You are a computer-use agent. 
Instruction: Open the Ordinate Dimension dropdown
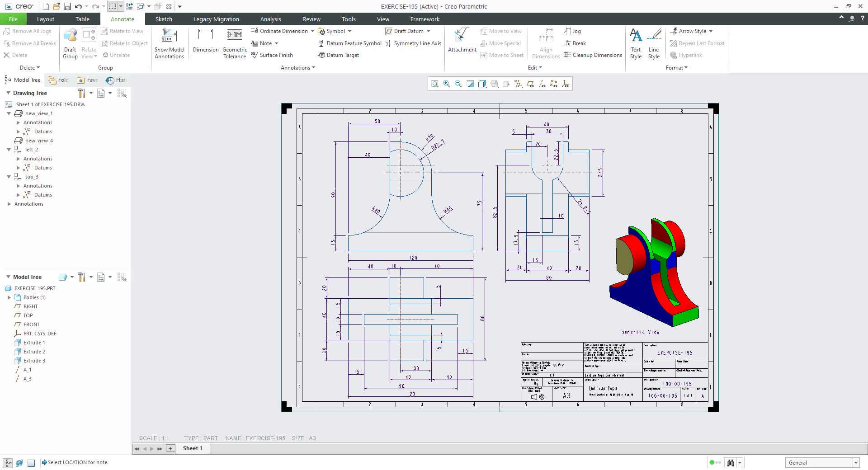312,31
